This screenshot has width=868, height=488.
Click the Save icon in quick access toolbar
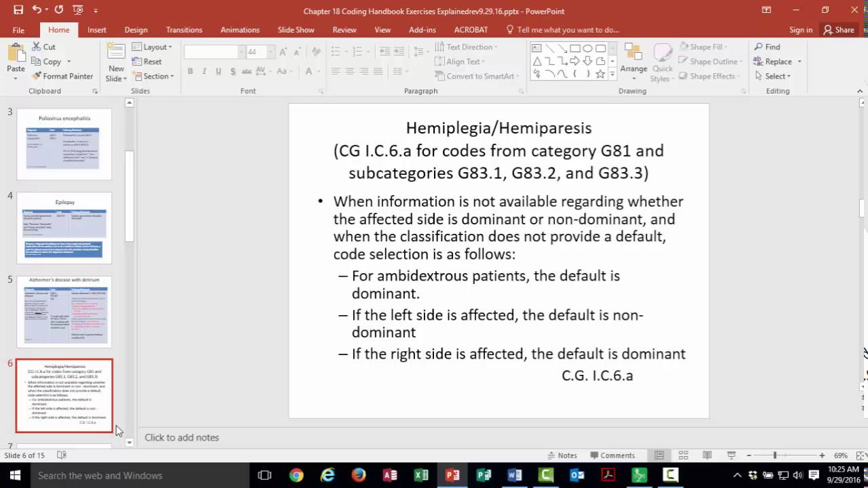tap(18, 10)
